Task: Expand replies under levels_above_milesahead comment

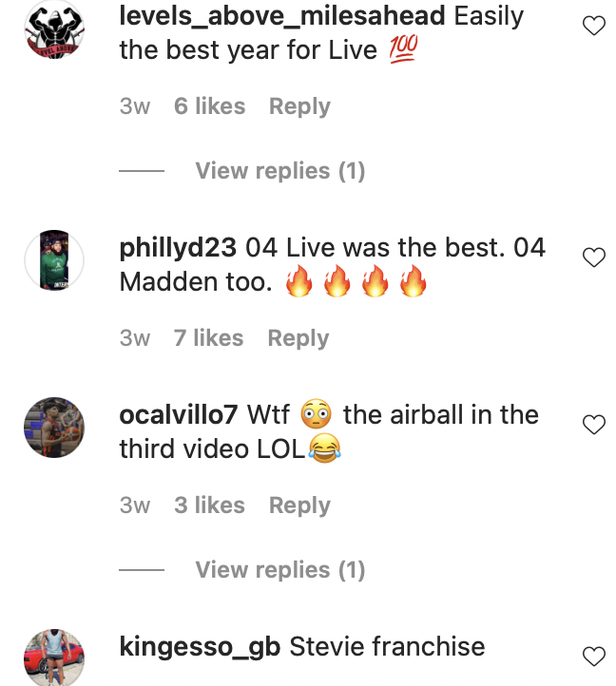Action: click(279, 171)
